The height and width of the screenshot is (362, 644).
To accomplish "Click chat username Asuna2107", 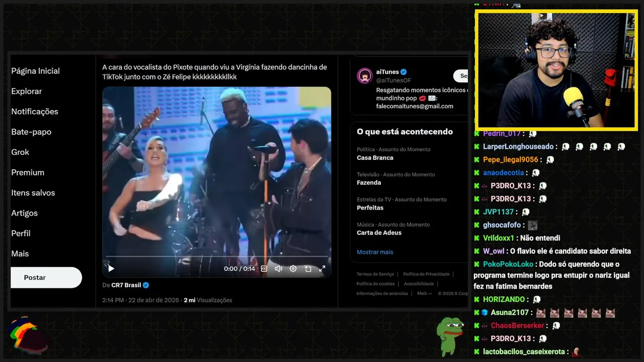I will (510, 312).
